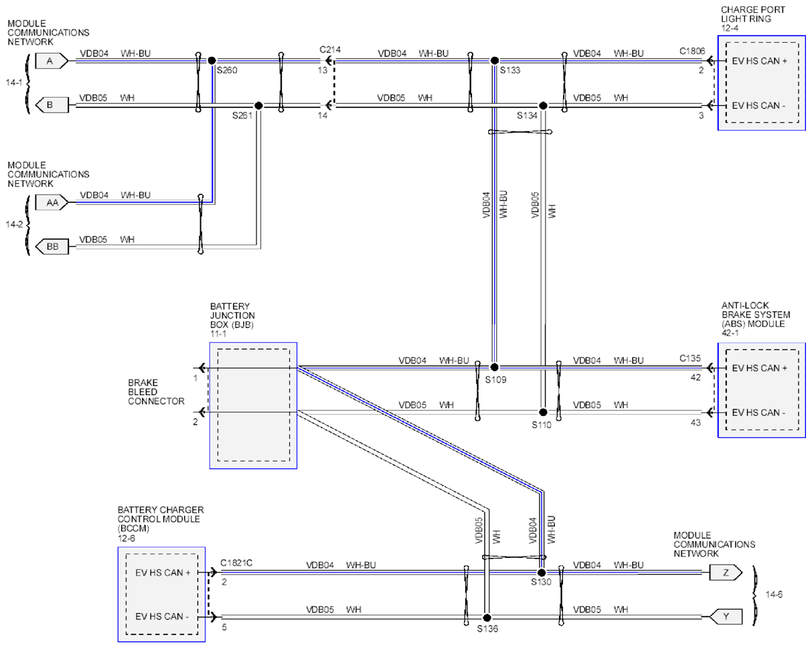
Task: Click the Brake Bleed Connector label
Action: click(x=156, y=392)
